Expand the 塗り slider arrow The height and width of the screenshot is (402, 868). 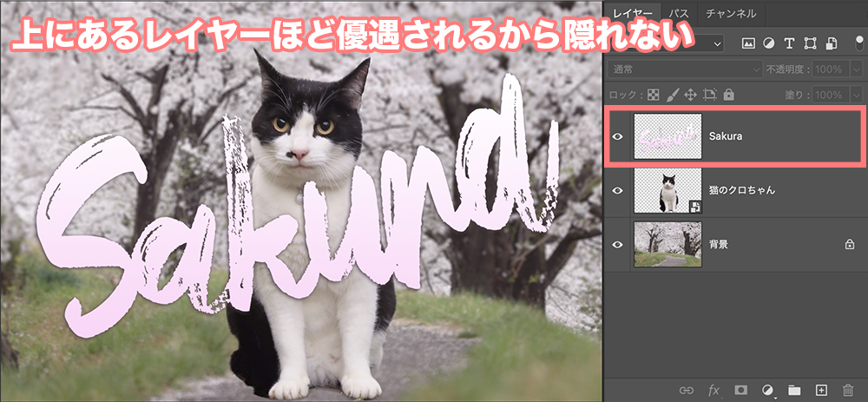[857, 95]
